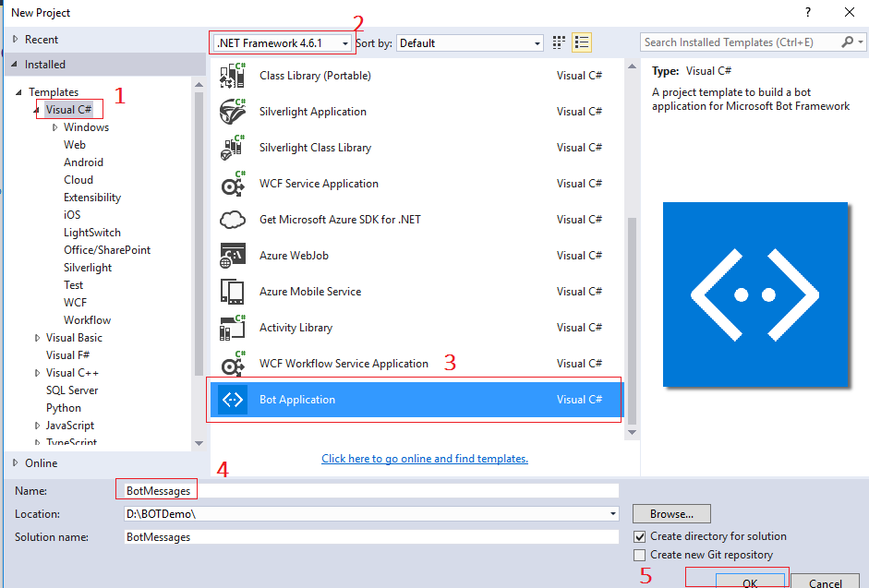Select the WCF template category
This screenshot has height=588, width=869.
76,303
